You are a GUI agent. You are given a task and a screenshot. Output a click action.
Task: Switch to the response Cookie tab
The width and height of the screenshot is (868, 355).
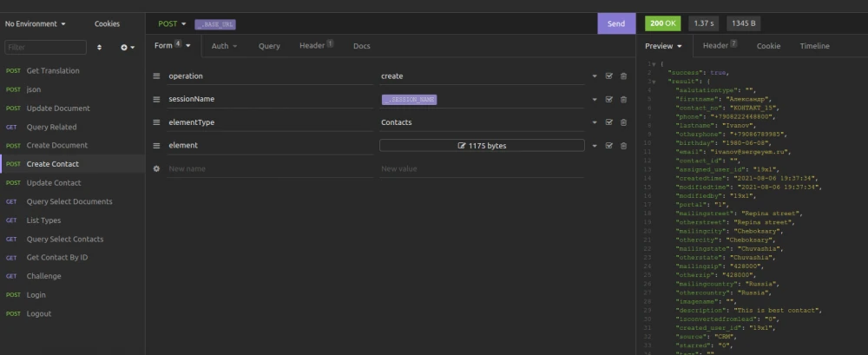click(x=768, y=46)
